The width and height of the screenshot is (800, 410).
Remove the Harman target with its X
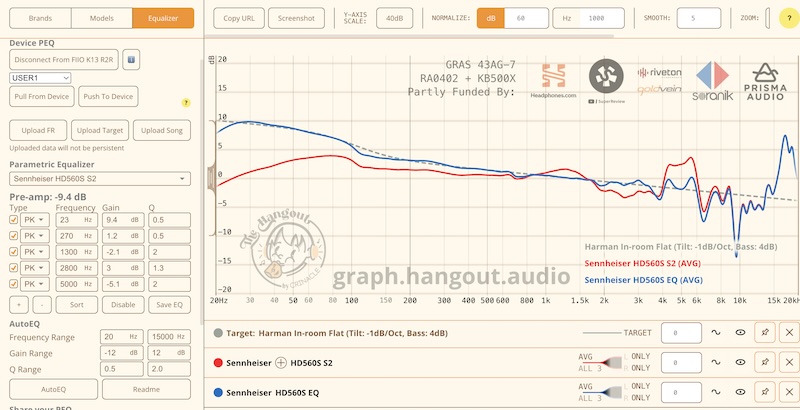(789, 332)
